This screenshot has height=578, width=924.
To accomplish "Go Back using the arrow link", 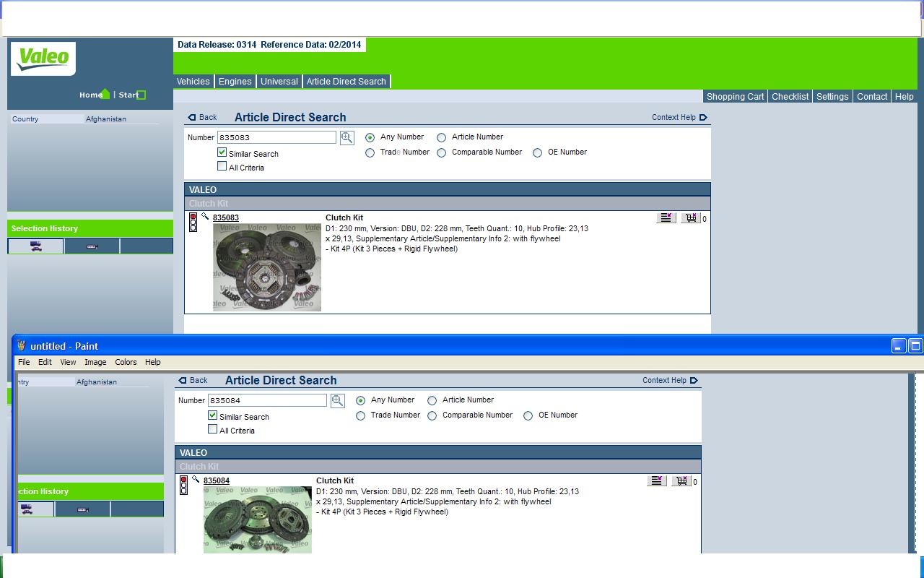I will coord(202,117).
